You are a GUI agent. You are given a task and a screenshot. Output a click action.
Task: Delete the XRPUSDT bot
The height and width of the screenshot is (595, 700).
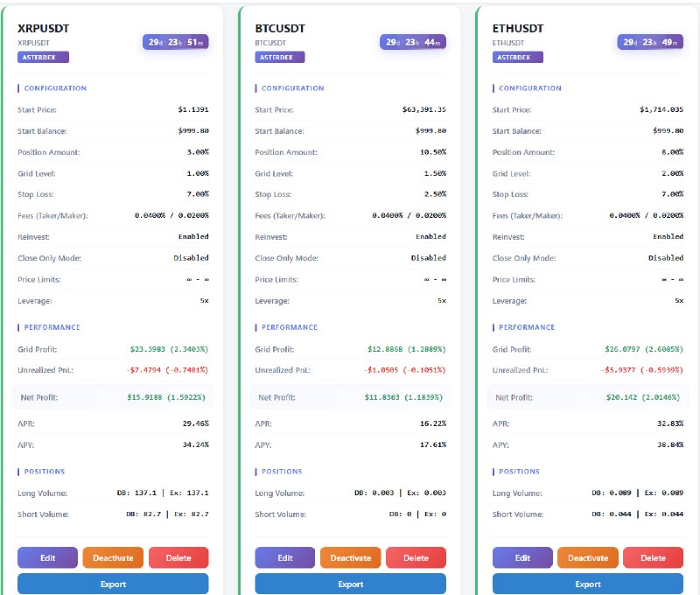(178, 557)
